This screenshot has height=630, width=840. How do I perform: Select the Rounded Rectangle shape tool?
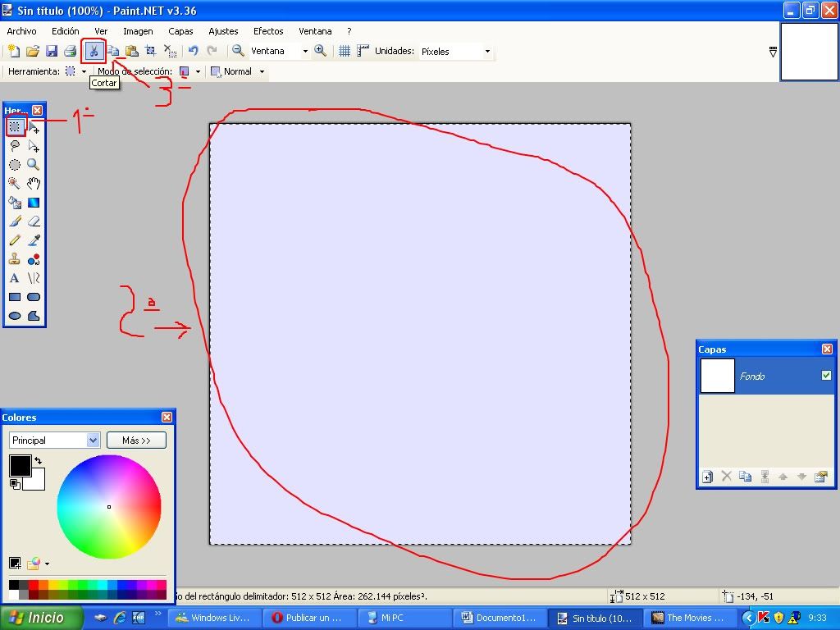tap(34, 297)
